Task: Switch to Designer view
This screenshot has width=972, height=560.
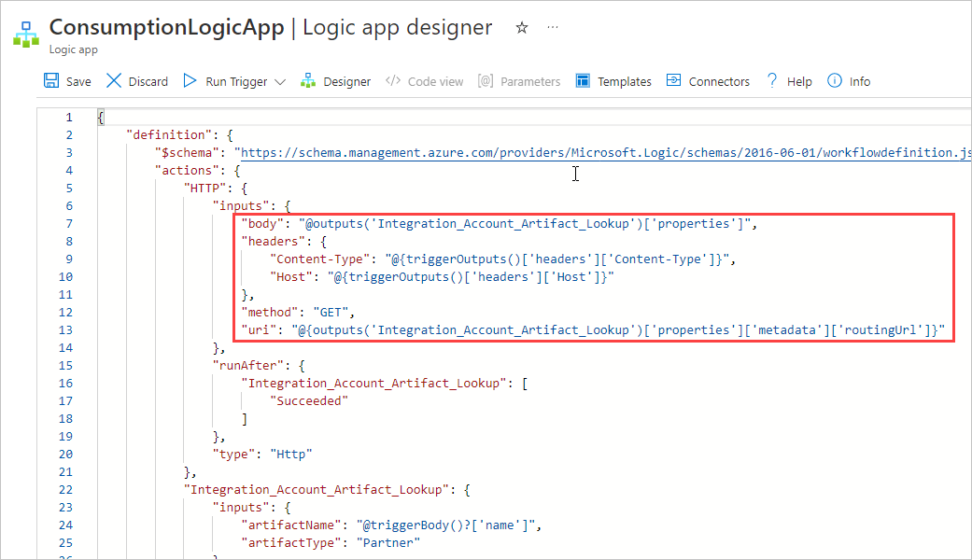Action: pos(347,82)
